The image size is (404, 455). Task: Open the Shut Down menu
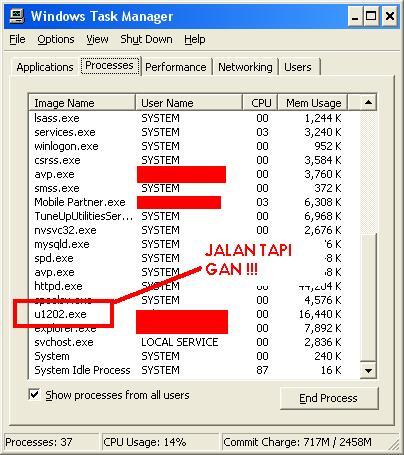pos(146,39)
